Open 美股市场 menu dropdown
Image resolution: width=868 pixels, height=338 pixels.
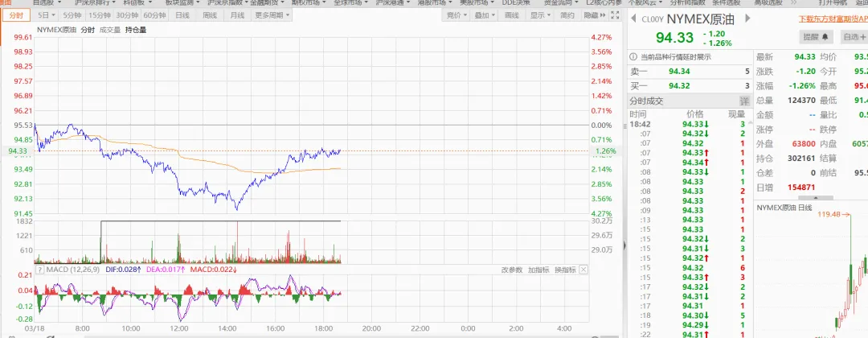478,2
